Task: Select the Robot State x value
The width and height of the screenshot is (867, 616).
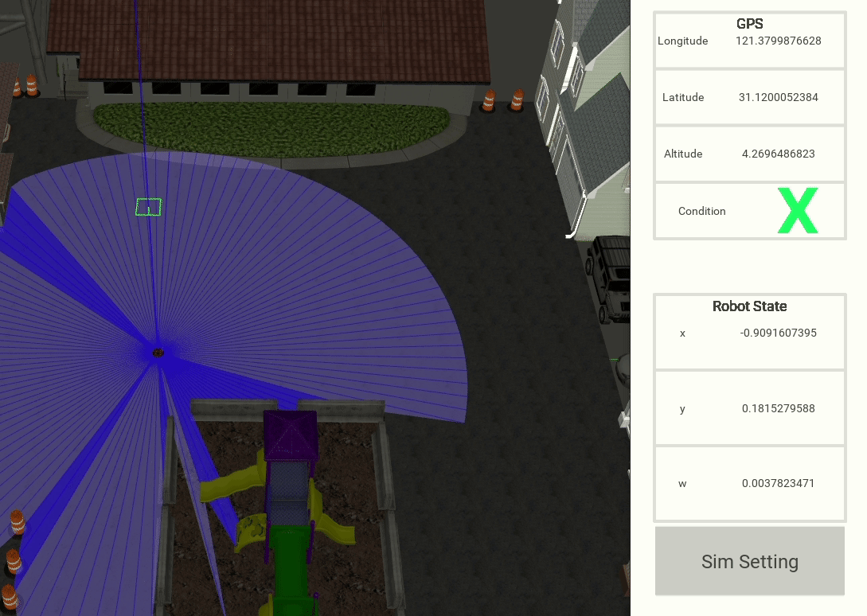Action: [778, 333]
